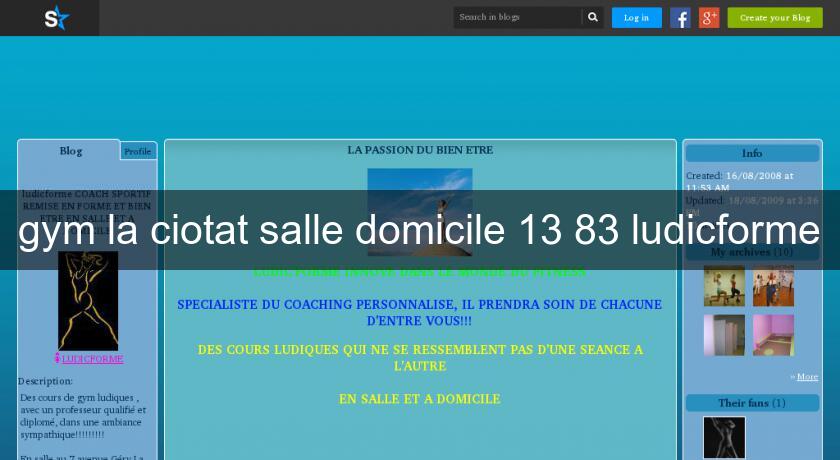Switch to the Profile tab

(138, 152)
